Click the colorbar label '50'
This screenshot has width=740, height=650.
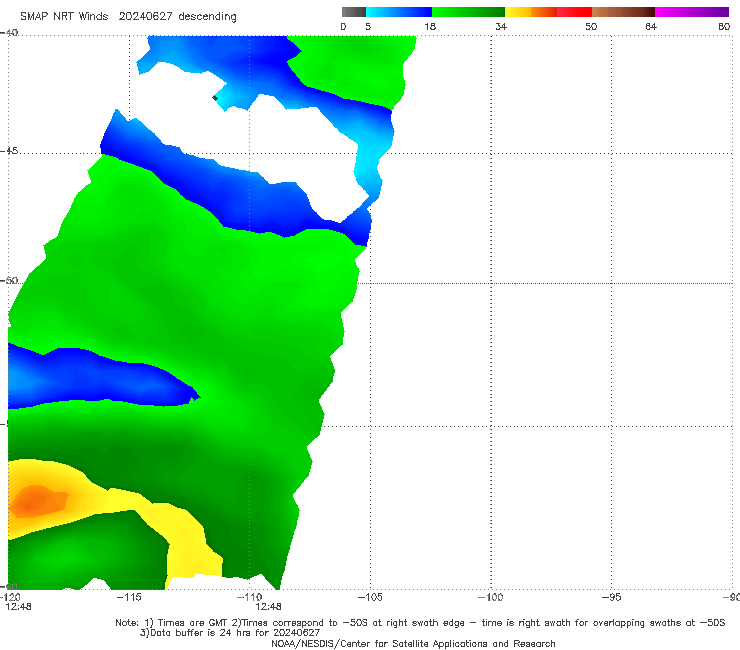pos(591,27)
